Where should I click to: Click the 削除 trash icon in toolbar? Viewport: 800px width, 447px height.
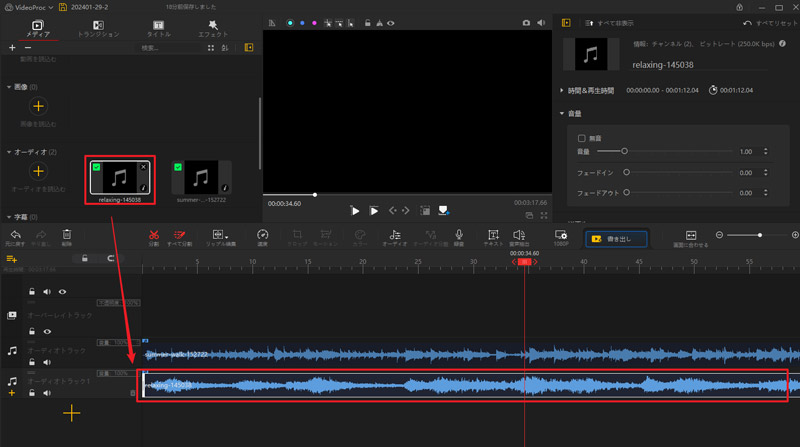pyautogui.click(x=67, y=235)
